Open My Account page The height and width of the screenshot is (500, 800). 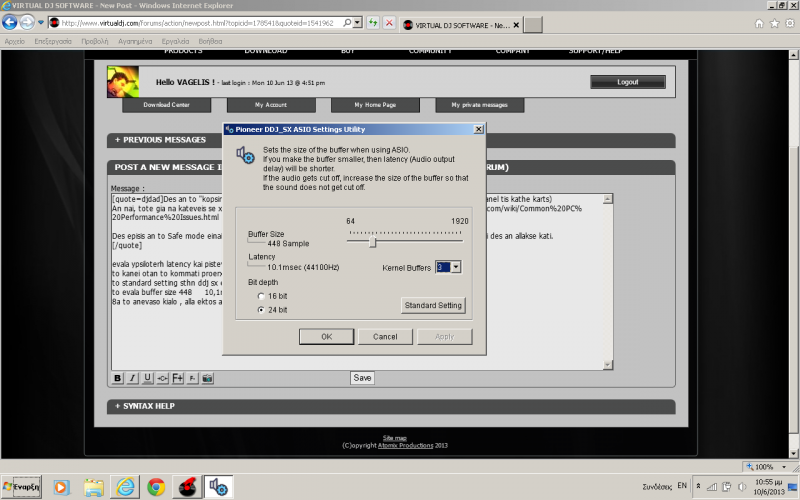(x=271, y=105)
